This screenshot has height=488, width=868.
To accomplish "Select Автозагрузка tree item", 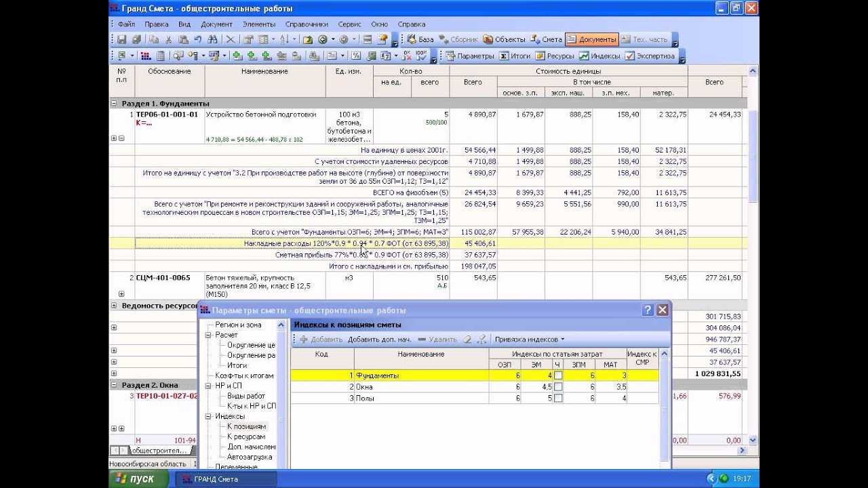I will point(250,457).
